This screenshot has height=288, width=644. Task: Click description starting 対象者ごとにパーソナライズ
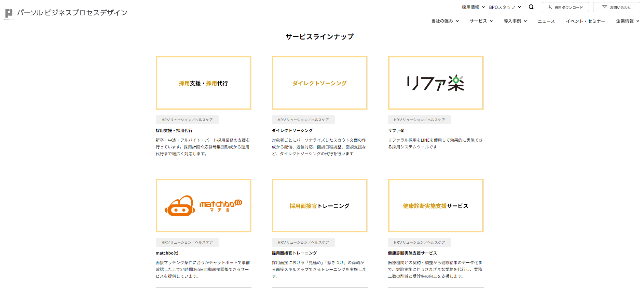pyautogui.click(x=319, y=147)
